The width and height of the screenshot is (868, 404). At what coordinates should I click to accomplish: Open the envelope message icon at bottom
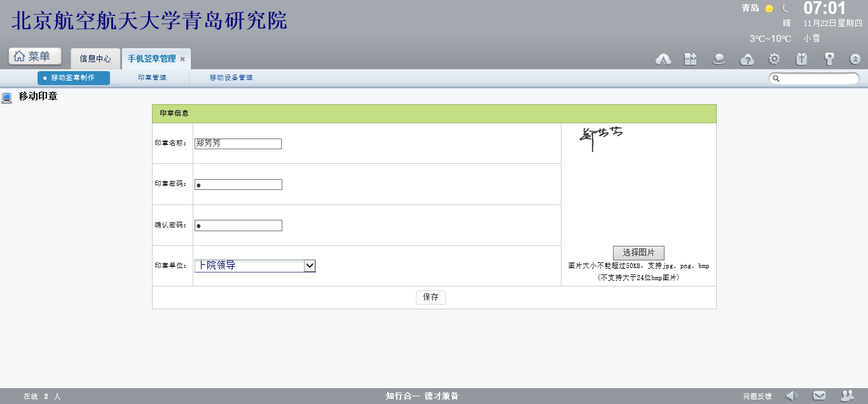click(x=820, y=396)
